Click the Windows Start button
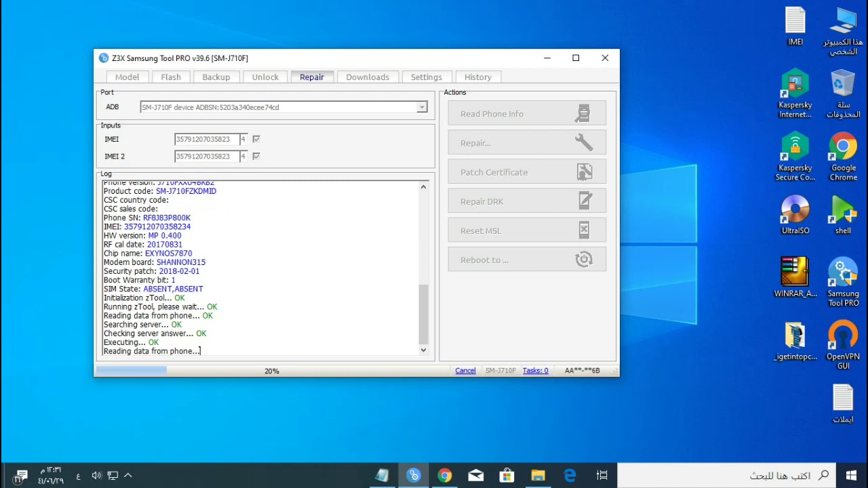The width and height of the screenshot is (868, 488). (x=852, y=475)
